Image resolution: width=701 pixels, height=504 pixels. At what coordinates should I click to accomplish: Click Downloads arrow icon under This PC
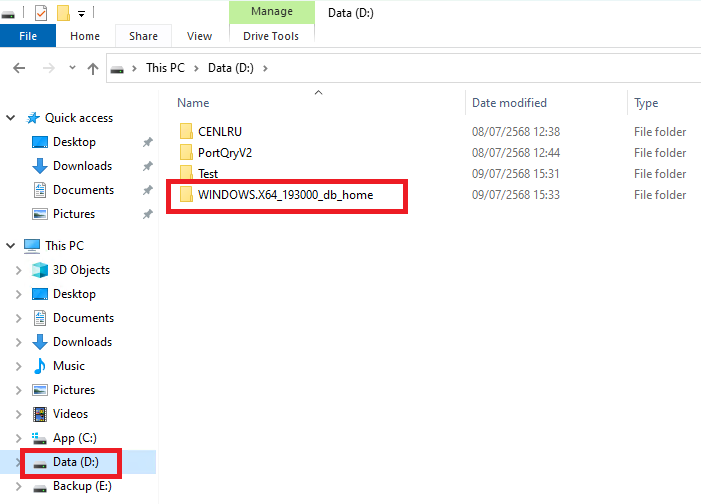click(40, 342)
